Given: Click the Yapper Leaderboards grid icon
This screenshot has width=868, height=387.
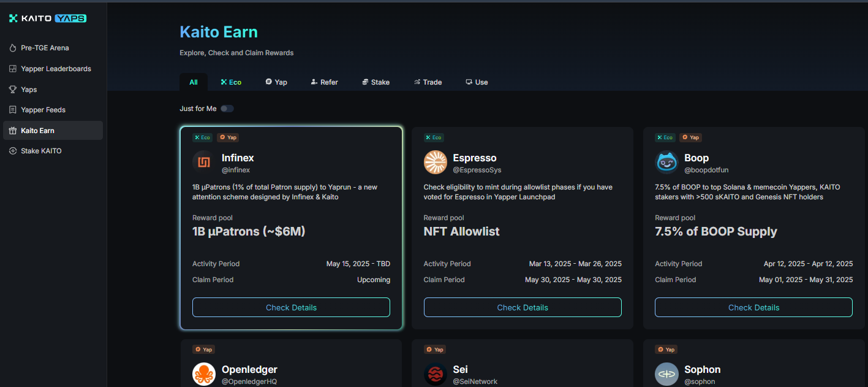Looking at the screenshot, I should pos(13,69).
